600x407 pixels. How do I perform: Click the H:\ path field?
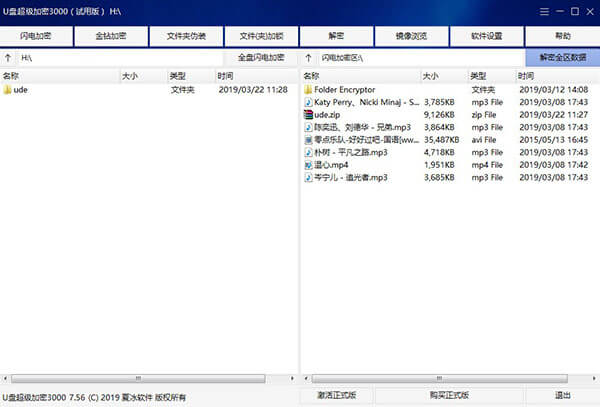point(119,58)
